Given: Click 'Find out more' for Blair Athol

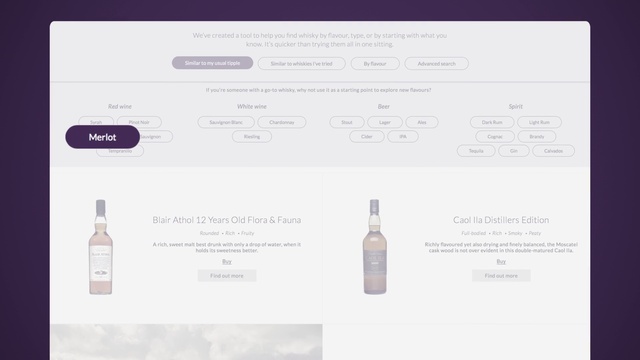Looking at the screenshot, I should coord(227,276).
